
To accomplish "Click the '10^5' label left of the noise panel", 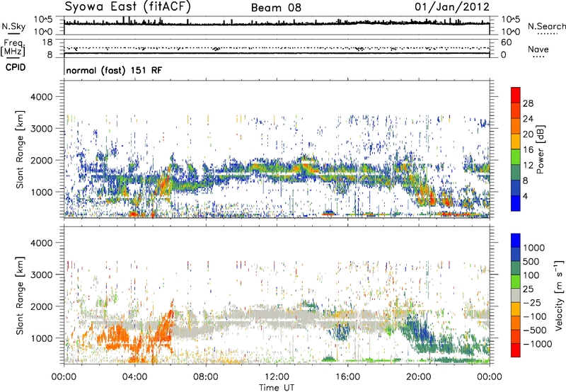I will 43,20.
